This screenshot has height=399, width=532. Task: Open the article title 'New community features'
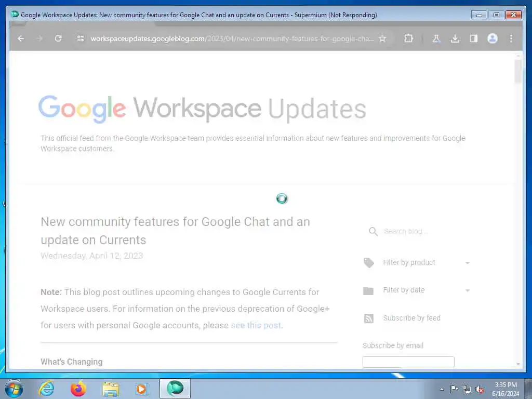click(x=175, y=231)
